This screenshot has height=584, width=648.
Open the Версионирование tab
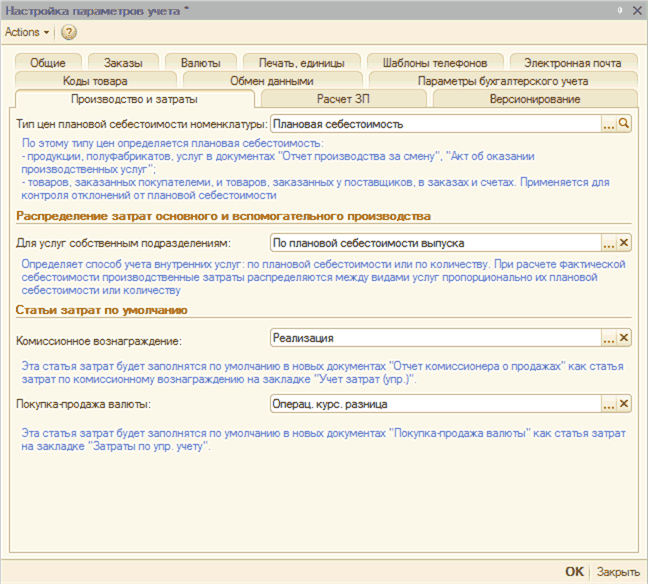coord(535,99)
